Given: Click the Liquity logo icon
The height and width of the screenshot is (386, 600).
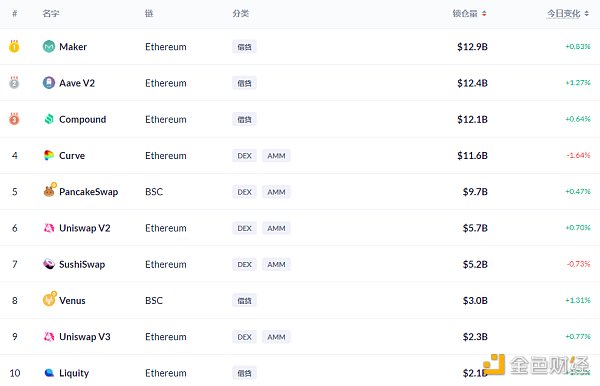Looking at the screenshot, I should pos(49,373).
